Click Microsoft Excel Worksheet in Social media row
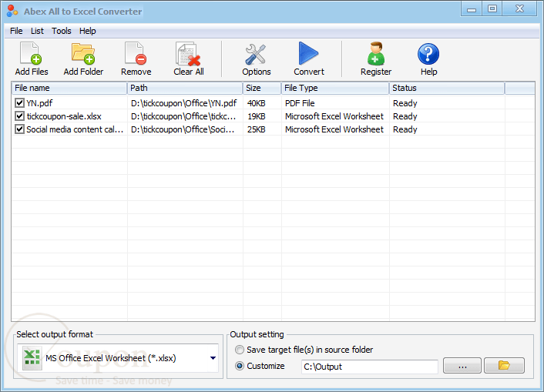This screenshot has height=392, width=544. coord(334,129)
